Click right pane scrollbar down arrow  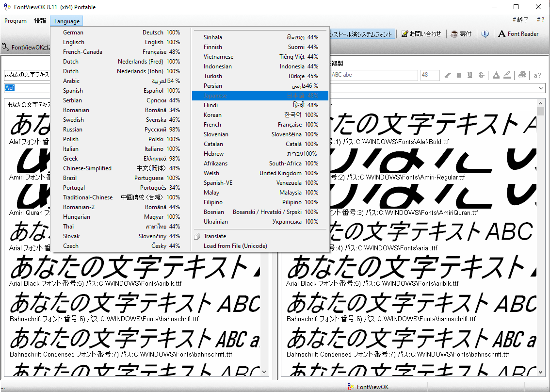[540, 372]
